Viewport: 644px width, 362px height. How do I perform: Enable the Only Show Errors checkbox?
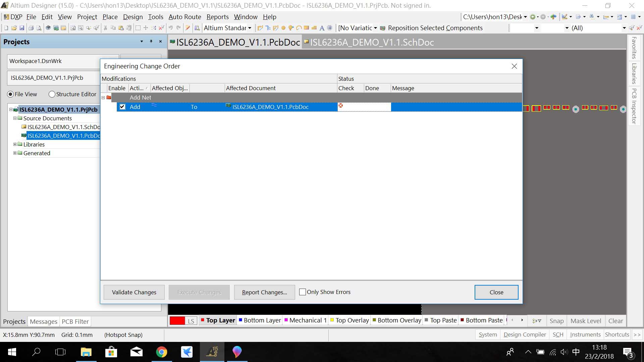tap(303, 292)
